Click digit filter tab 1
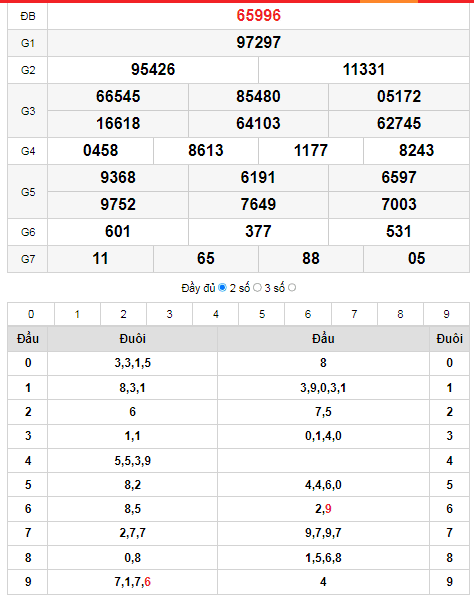The height and width of the screenshot is (596, 474). coord(78,314)
